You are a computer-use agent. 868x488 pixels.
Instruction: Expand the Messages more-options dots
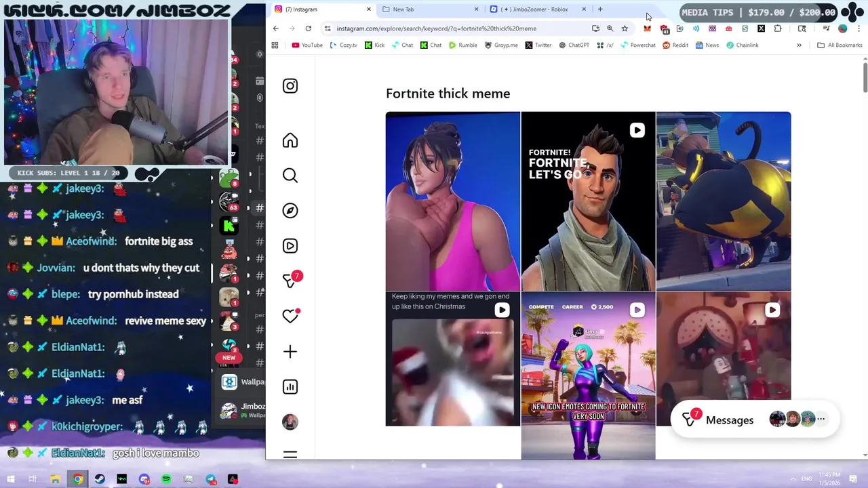[821, 420]
